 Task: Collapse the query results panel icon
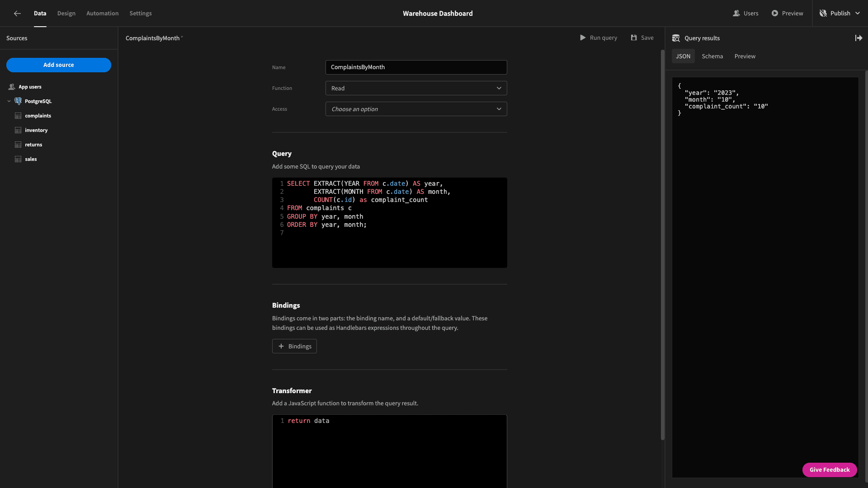[x=859, y=38]
